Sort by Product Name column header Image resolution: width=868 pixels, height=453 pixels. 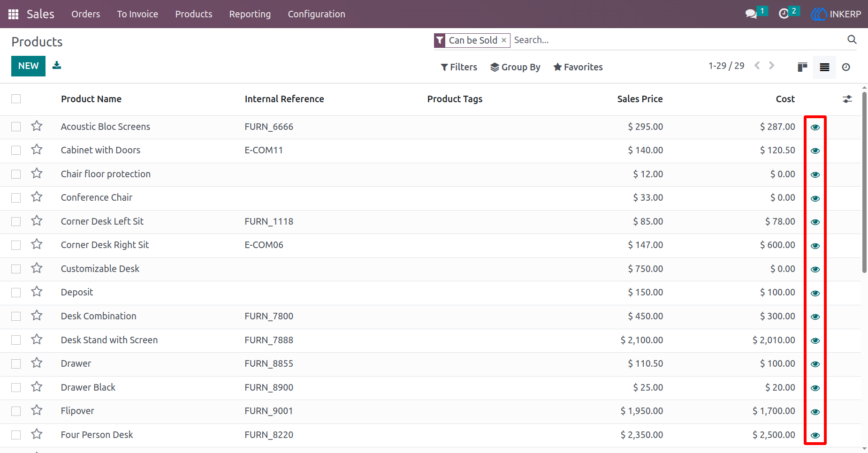pos(91,99)
